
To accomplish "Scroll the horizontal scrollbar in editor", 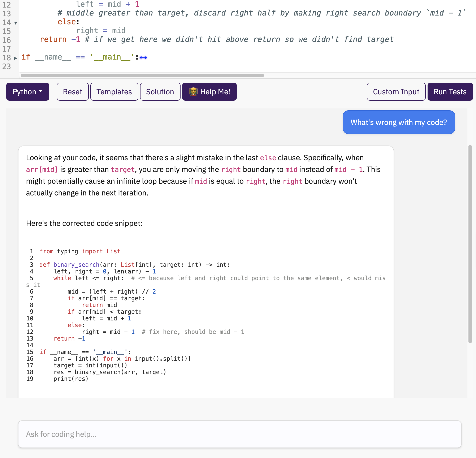I will click(x=144, y=75).
